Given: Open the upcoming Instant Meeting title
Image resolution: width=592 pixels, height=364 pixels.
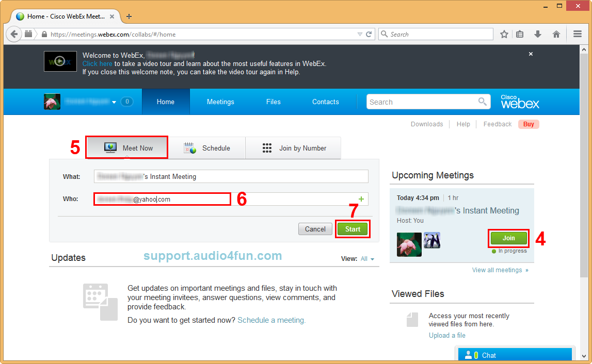Looking at the screenshot, I should [458, 210].
